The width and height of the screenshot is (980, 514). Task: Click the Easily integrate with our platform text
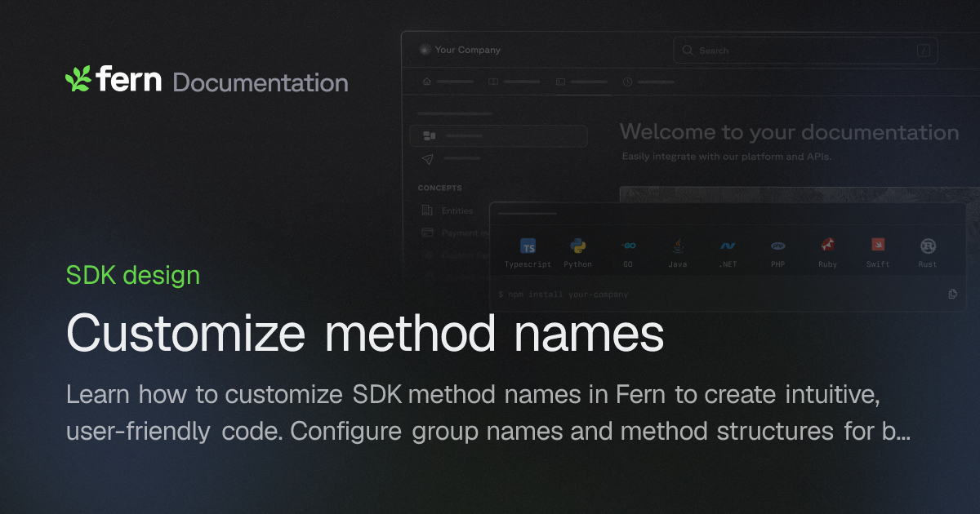(x=727, y=156)
